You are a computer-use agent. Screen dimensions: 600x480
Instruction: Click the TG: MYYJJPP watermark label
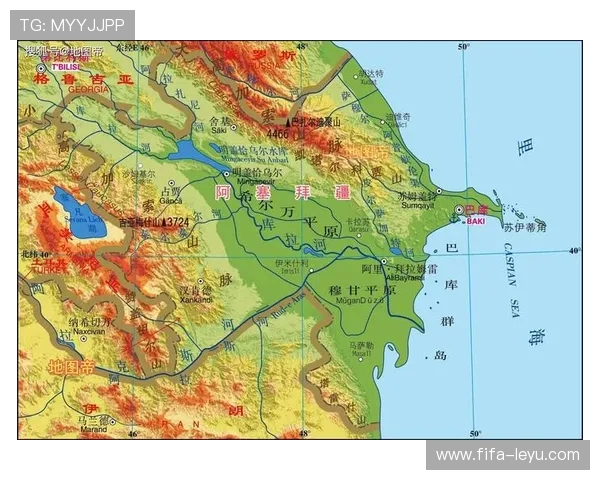(72, 24)
